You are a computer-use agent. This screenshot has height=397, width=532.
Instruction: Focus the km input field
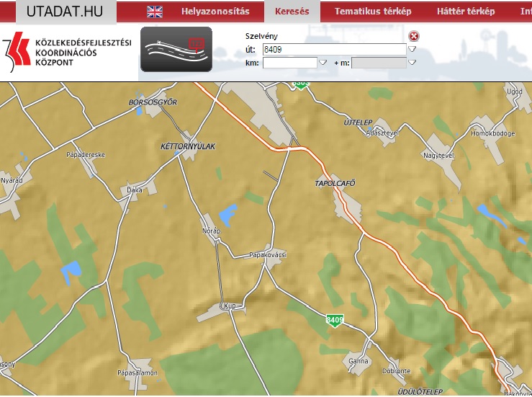pos(289,63)
